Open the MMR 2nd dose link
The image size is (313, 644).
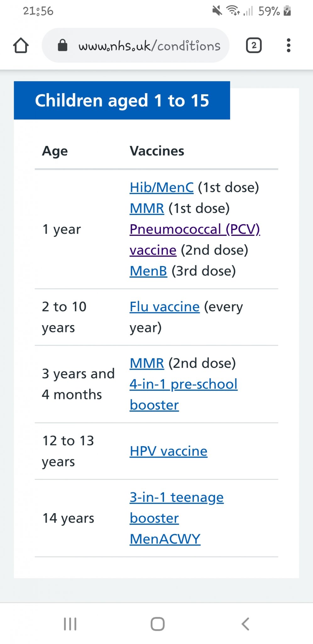click(147, 363)
